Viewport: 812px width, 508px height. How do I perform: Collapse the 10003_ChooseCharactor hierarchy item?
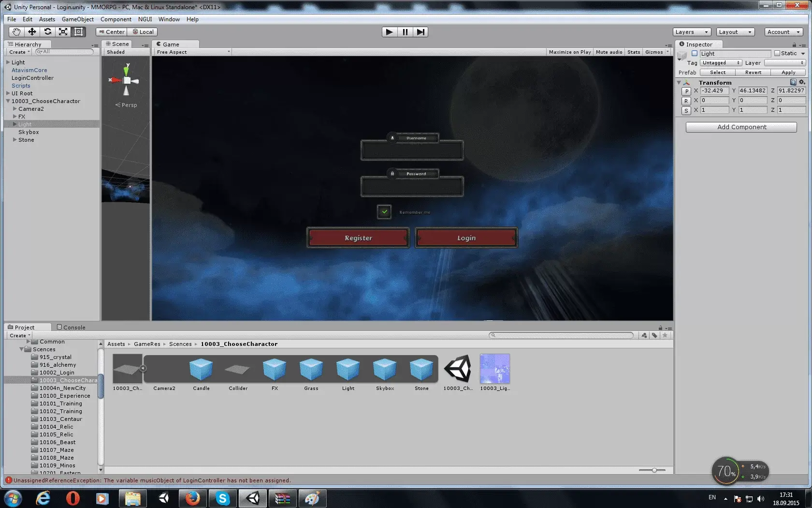click(x=8, y=101)
